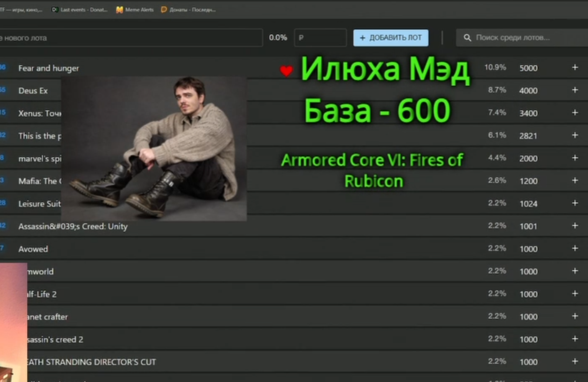Click the 1000 amount on the mworld row
Image resolution: width=588 pixels, height=382 pixels.
[528, 272]
